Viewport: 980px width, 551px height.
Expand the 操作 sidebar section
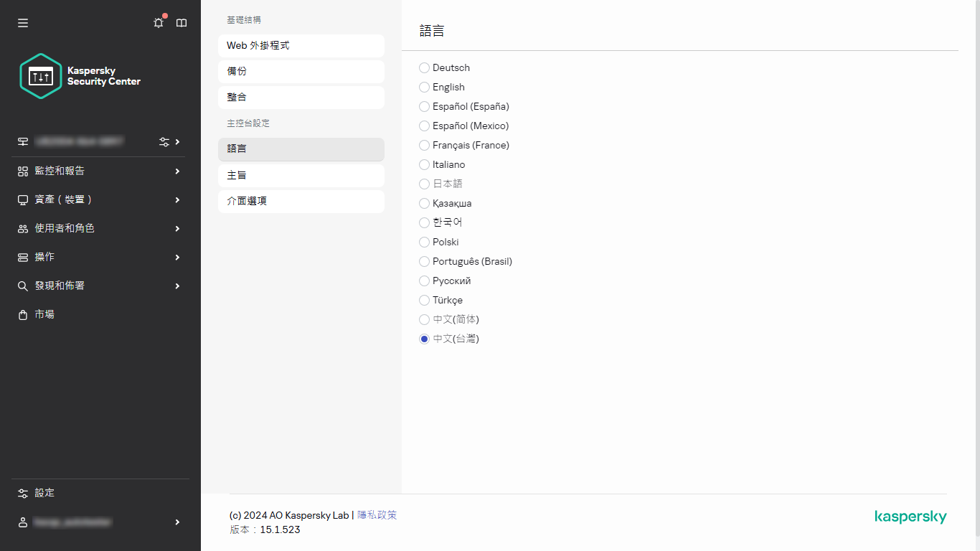[176, 257]
